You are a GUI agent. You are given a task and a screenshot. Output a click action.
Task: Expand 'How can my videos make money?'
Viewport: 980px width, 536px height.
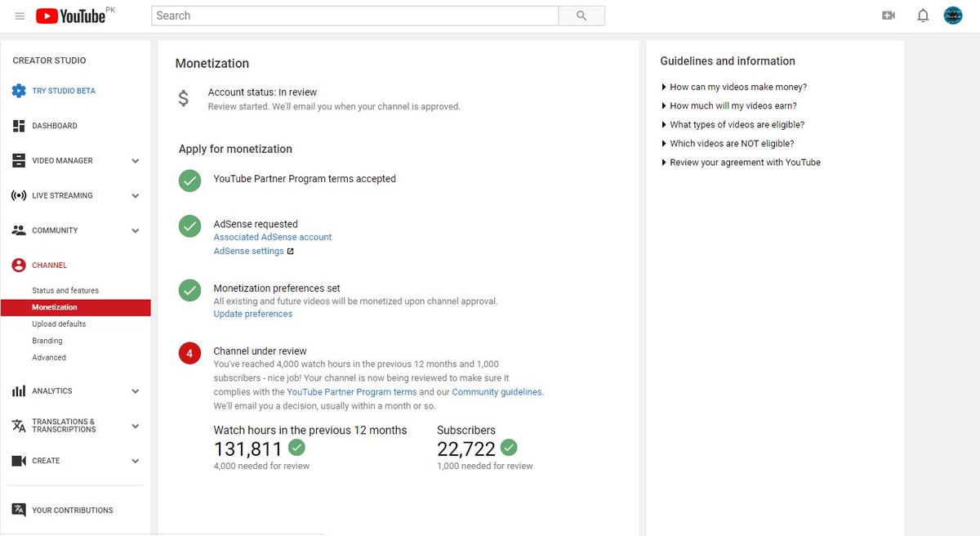coord(733,87)
